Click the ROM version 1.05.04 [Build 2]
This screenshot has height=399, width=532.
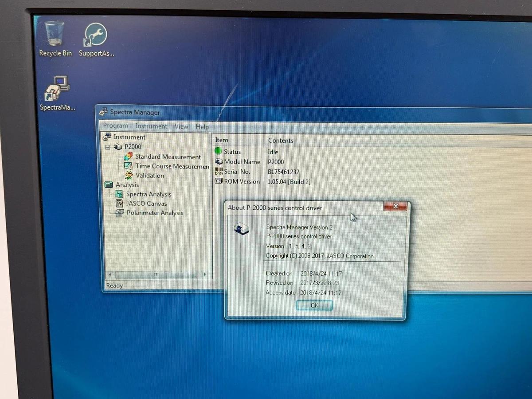point(289,182)
